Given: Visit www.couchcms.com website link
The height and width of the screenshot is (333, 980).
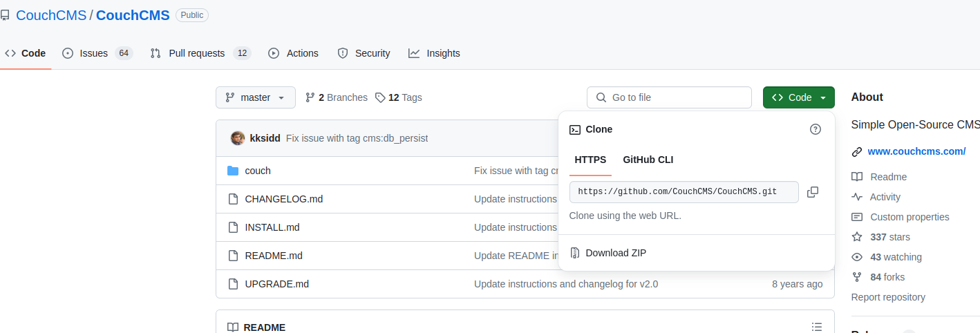Looking at the screenshot, I should pos(916,151).
